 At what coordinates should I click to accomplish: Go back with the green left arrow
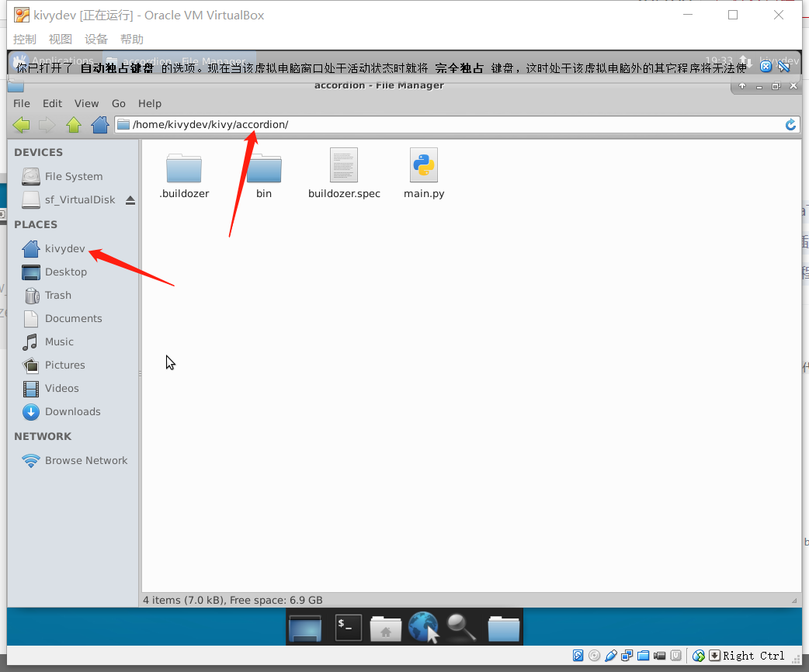tap(21, 124)
